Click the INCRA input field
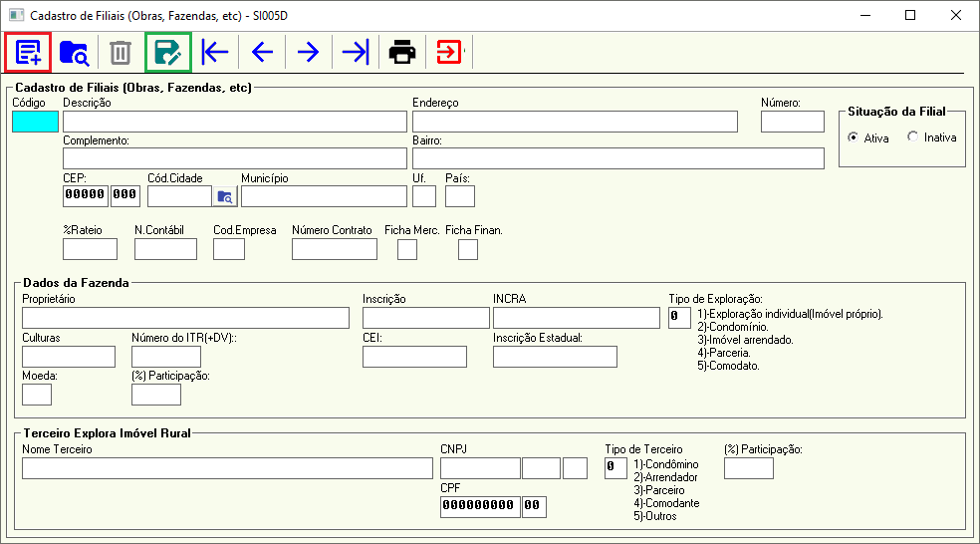Image resolution: width=980 pixels, height=544 pixels. tap(577, 318)
